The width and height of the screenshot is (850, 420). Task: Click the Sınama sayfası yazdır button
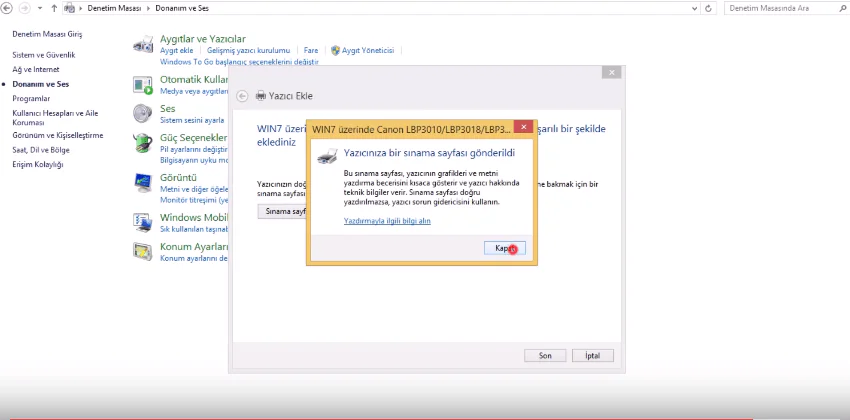[x=282, y=211]
